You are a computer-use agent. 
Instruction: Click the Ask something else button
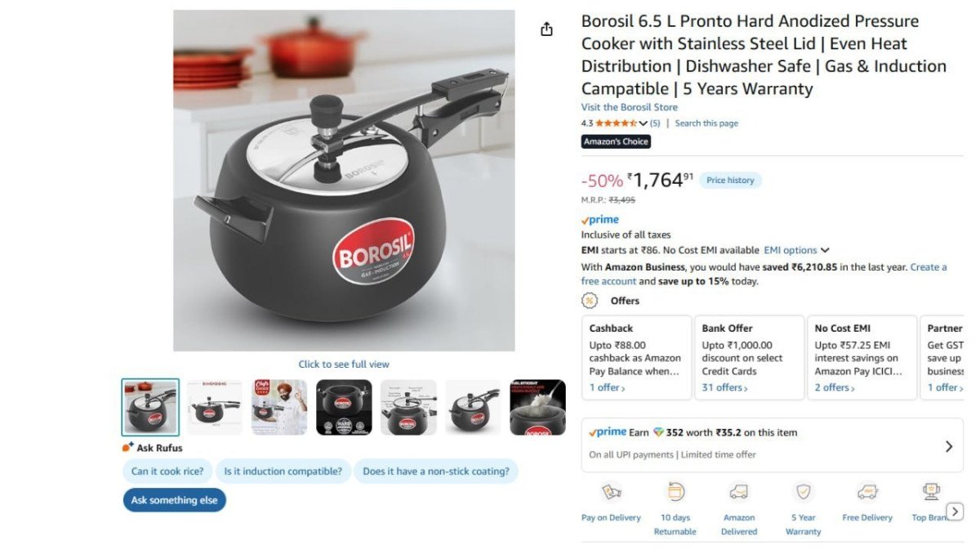175,500
